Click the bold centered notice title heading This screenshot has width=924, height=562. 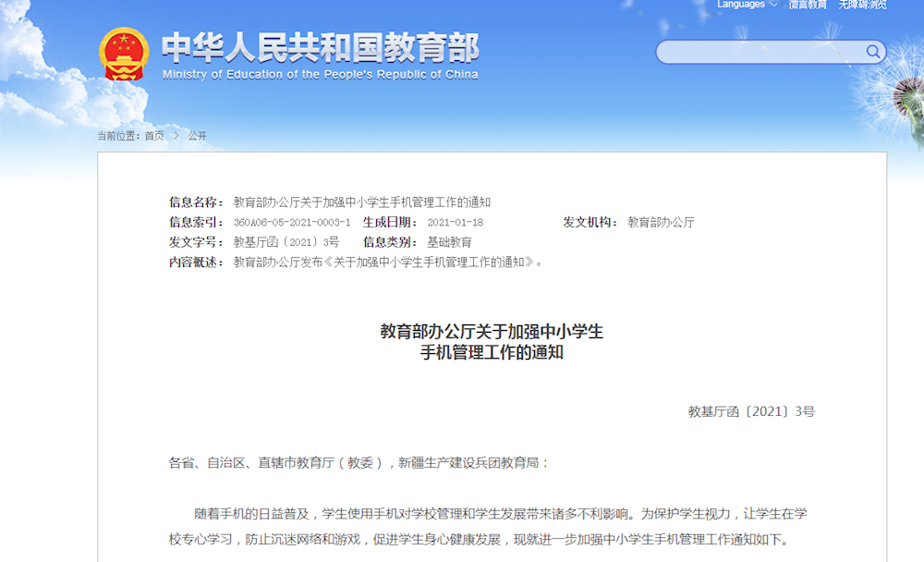(x=492, y=341)
